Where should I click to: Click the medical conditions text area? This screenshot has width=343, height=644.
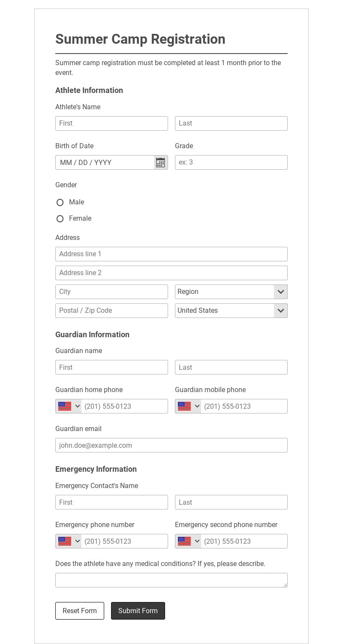point(171,580)
